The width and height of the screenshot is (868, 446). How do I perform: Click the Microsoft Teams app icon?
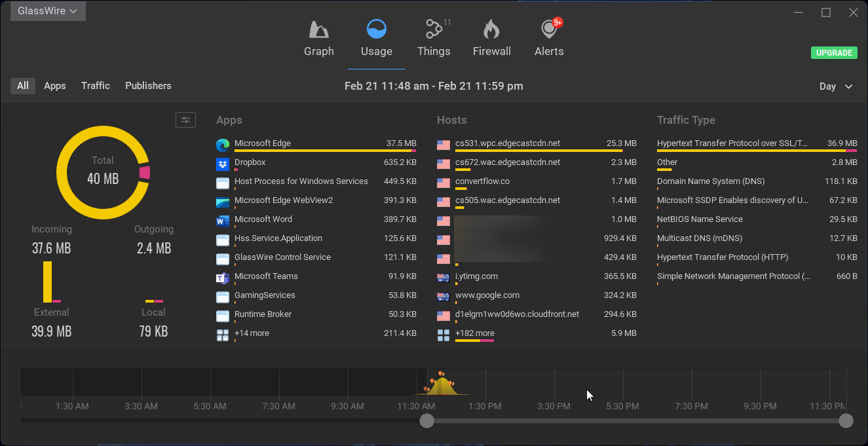223,277
